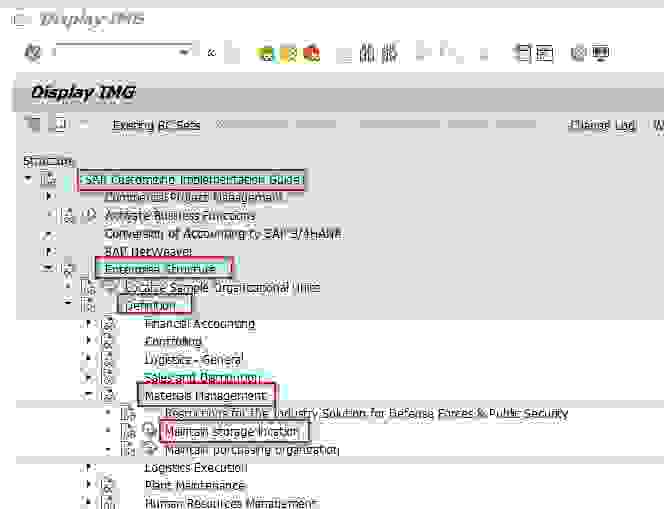Select the Materials Management tree row

(x=206, y=395)
